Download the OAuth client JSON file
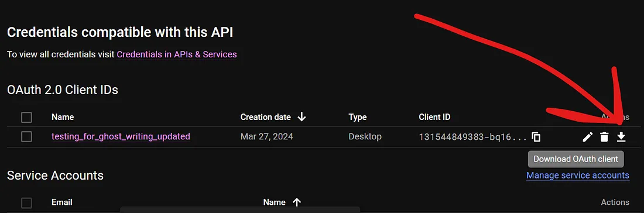The image size is (644, 213). [621, 137]
